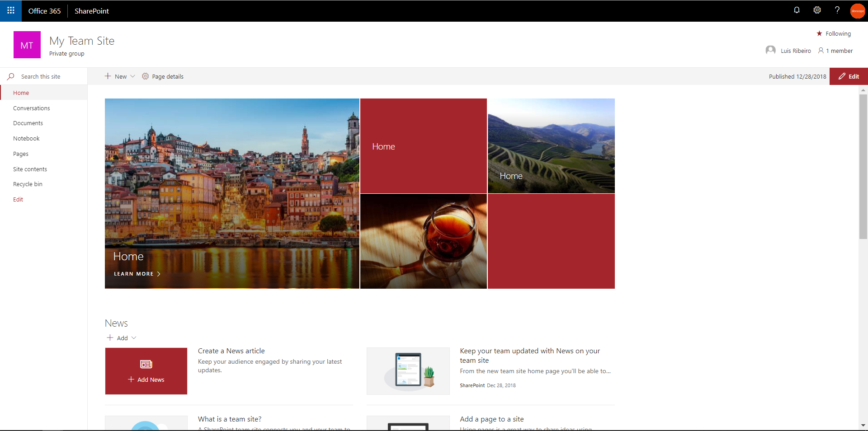Open the Office 365 app launcher

[10, 10]
